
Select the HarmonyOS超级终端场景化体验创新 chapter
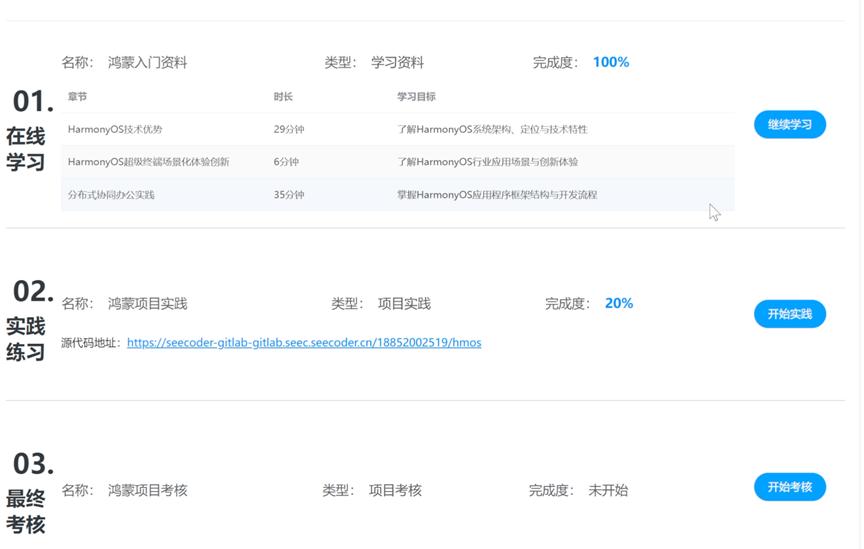pyautogui.click(x=398, y=162)
